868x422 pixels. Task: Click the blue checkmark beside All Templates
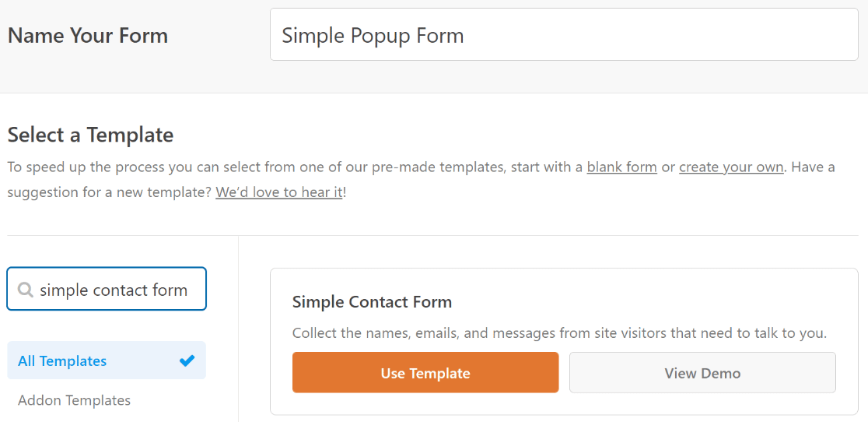[x=187, y=360]
